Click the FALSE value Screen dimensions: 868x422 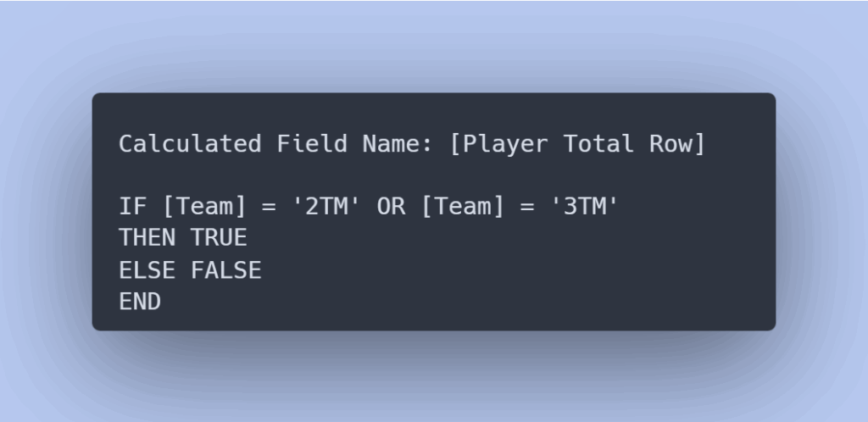tap(225, 270)
